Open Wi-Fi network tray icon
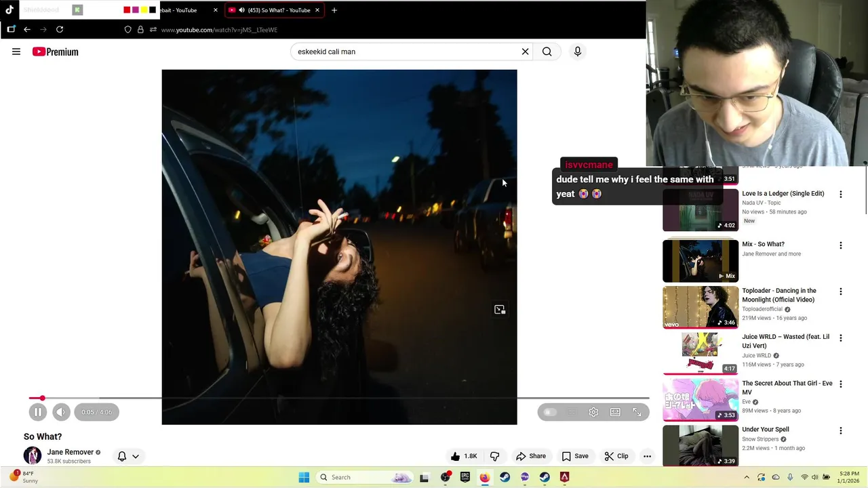Screen dimensions: 868x488 tap(805, 477)
